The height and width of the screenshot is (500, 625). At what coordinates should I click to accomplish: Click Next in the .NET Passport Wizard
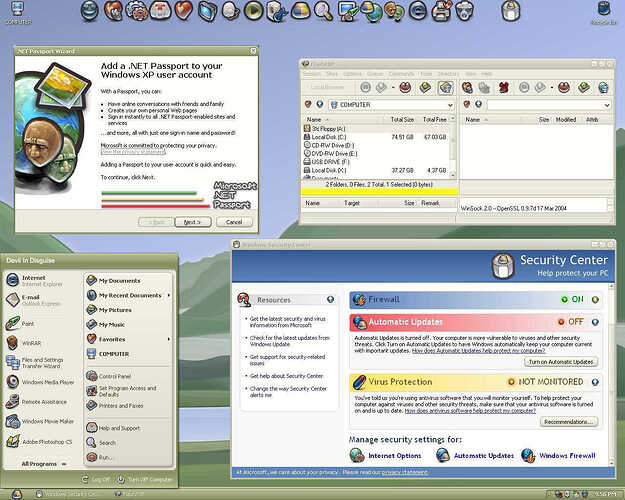coord(187,222)
